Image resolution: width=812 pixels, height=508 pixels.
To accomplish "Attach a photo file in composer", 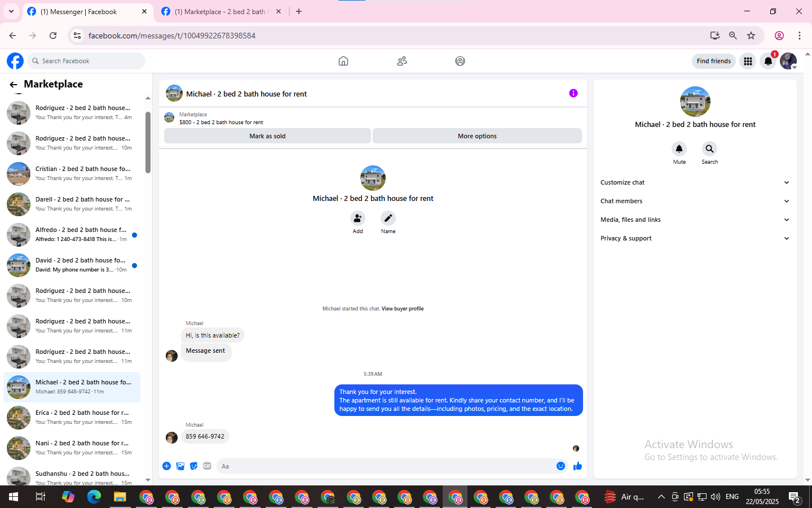I will tap(180, 466).
